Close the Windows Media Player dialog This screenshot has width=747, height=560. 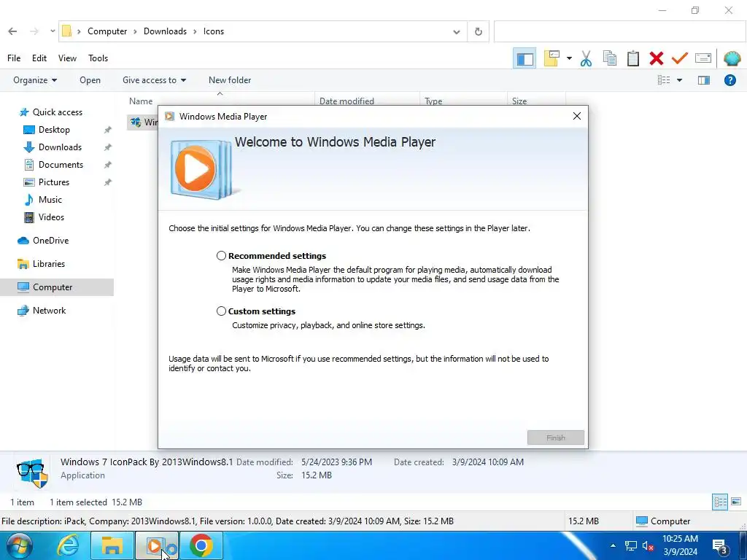577,116
